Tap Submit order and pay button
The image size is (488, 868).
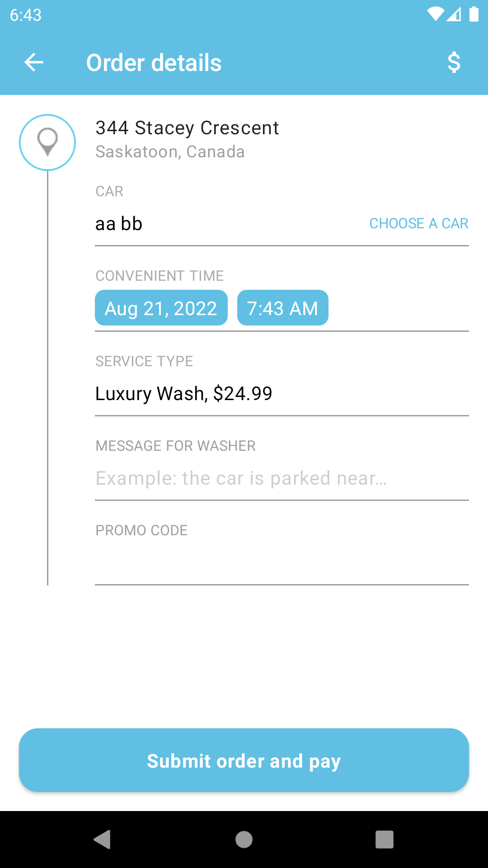click(x=244, y=760)
